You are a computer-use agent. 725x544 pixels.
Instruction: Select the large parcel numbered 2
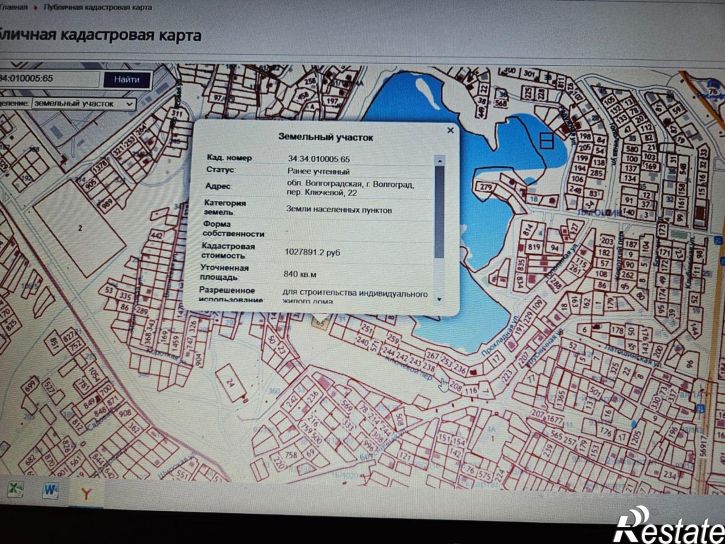pos(80,228)
